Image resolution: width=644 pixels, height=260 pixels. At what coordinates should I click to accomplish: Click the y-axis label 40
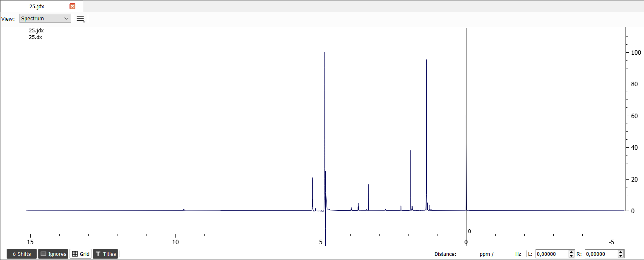[x=634, y=148]
